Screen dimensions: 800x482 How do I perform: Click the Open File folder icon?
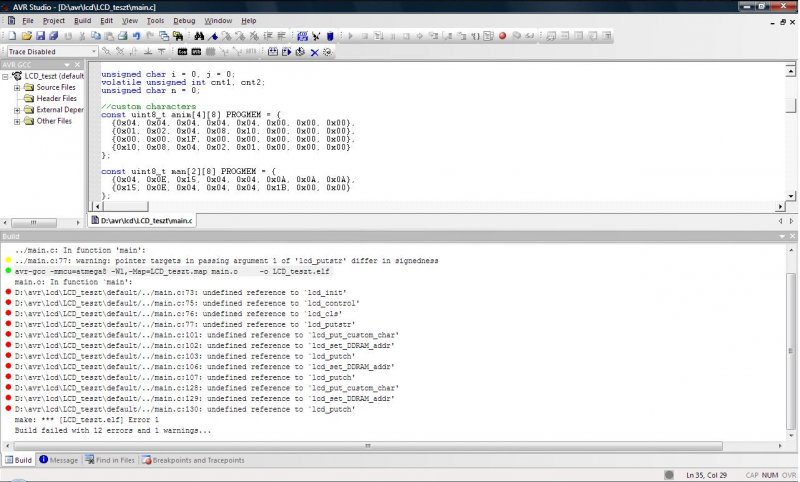27,36
